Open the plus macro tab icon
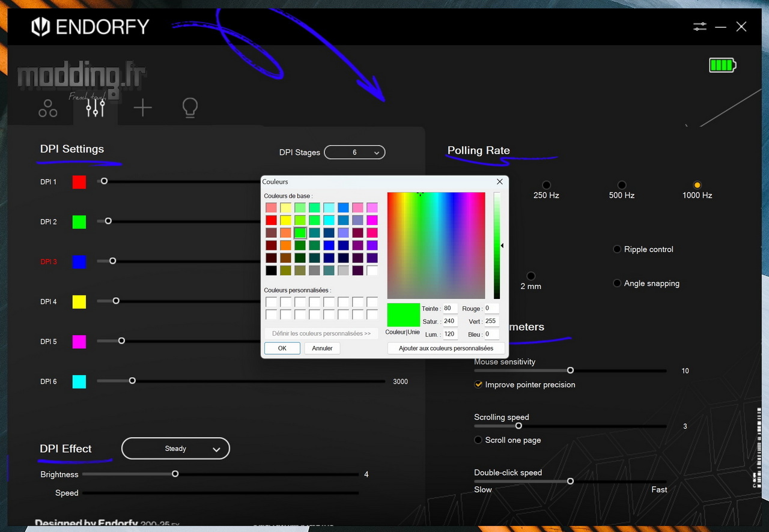 pos(142,108)
